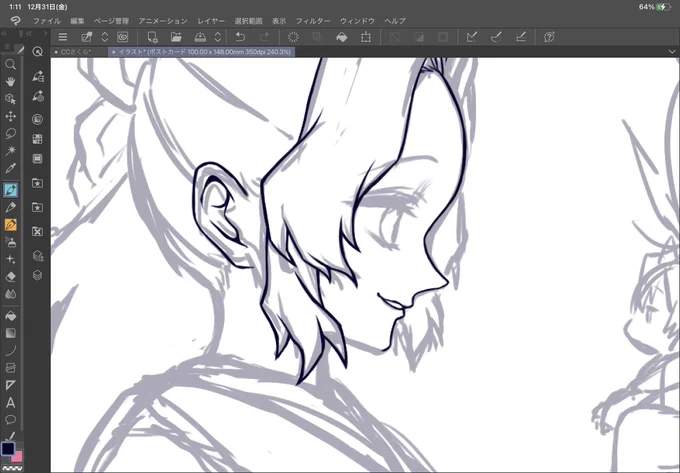Switch to the イラスト postcard canvas tab
This screenshot has width=680, height=473.
[x=202, y=52]
